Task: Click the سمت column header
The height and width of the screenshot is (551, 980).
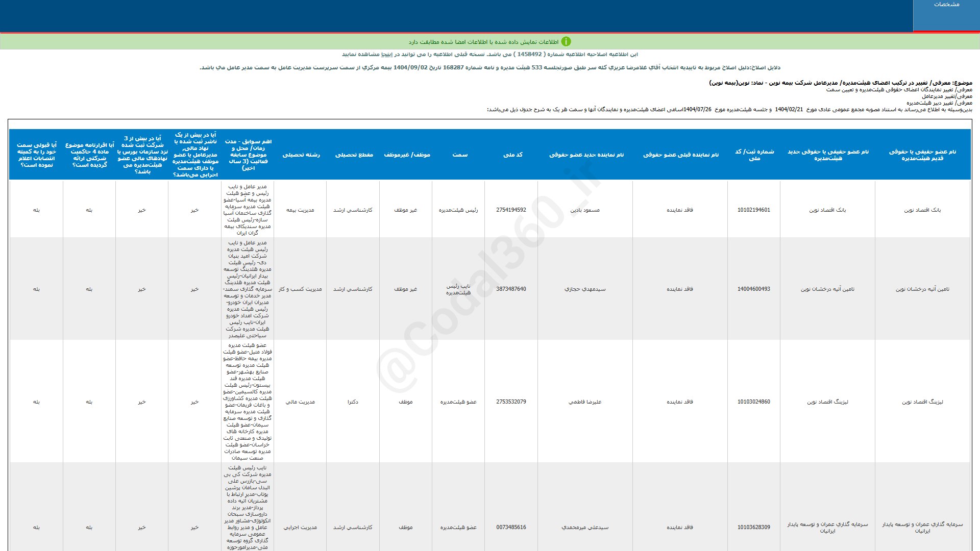Action: point(459,155)
